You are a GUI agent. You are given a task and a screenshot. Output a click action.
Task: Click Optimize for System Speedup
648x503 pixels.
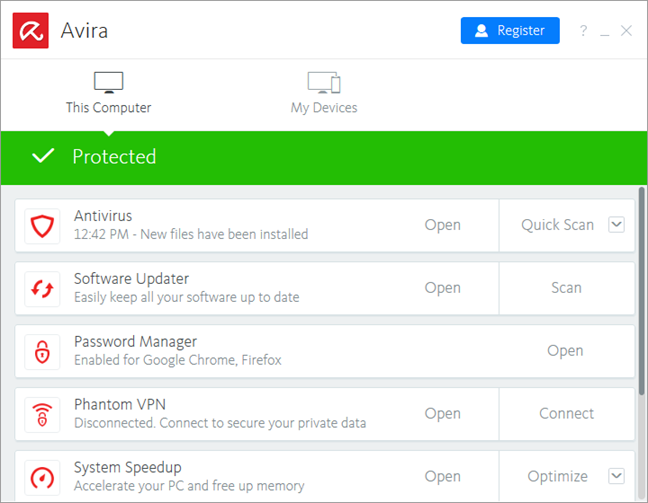point(557,477)
